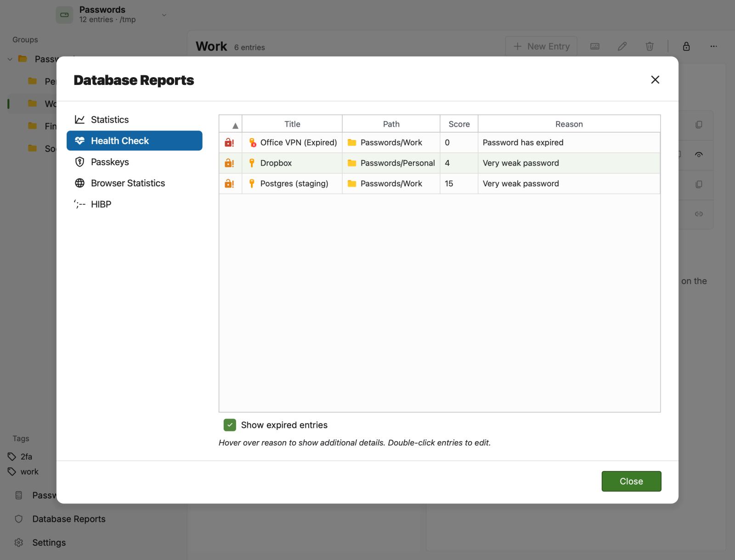
Task: Click Postgres 'Very weak password' reason
Action: (569, 184)
